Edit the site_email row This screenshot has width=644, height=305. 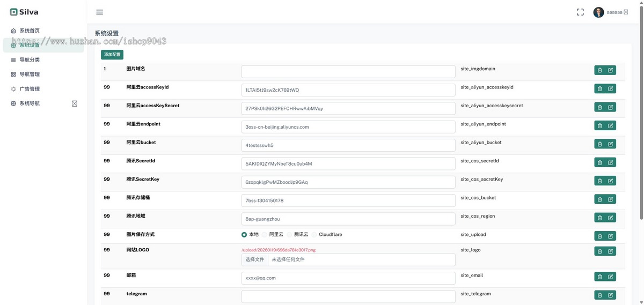[x=611, y=277]
